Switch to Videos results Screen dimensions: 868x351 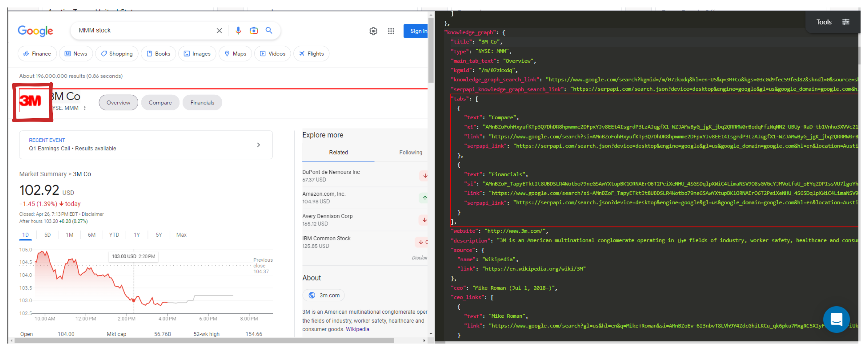(273, 54)
